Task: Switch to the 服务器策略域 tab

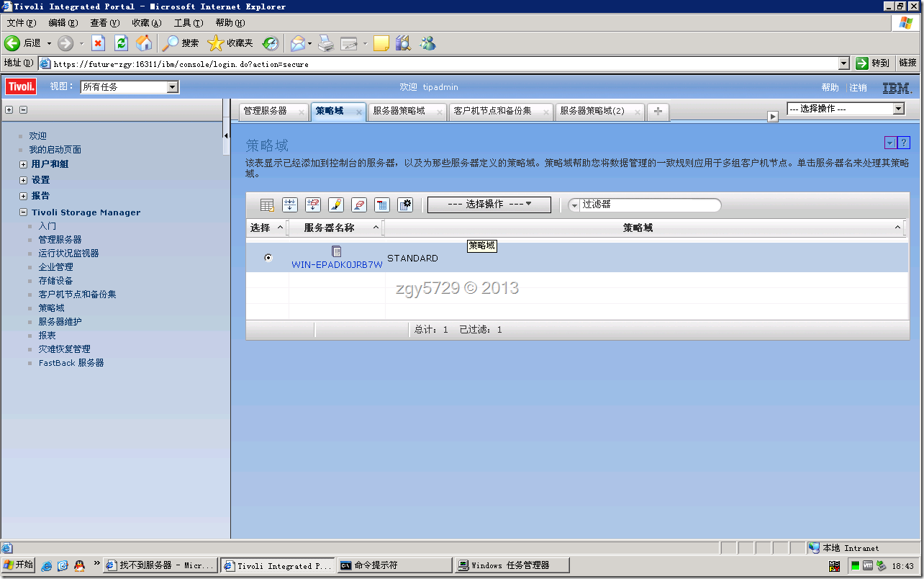Action: [399, 111]
